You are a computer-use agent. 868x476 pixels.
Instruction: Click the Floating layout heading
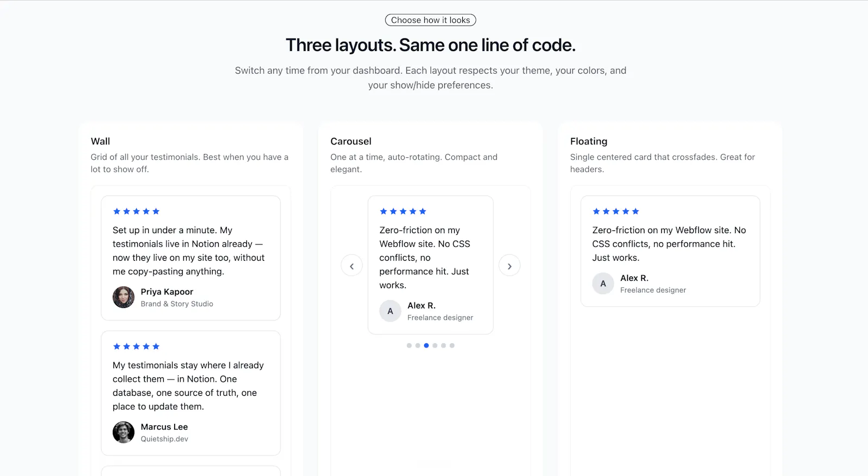589,141
